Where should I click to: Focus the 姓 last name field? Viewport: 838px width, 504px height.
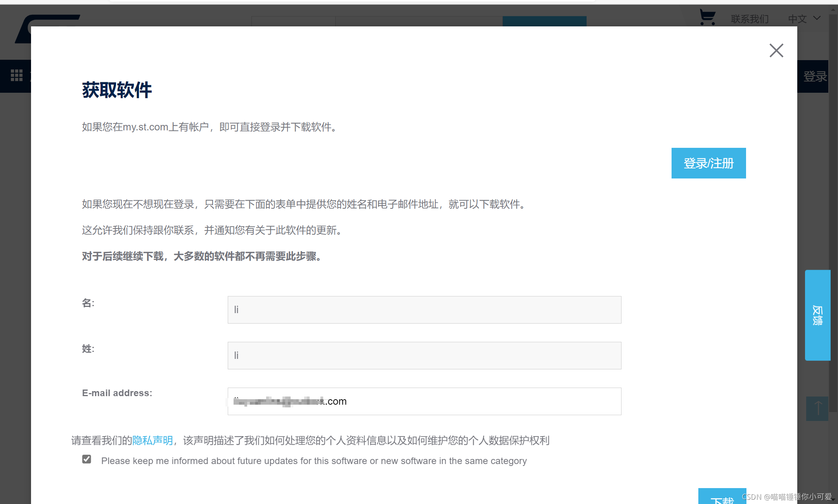click(424, 355)
